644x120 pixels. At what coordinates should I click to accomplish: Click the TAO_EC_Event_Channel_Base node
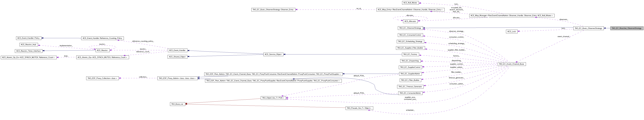click(511, 64)
